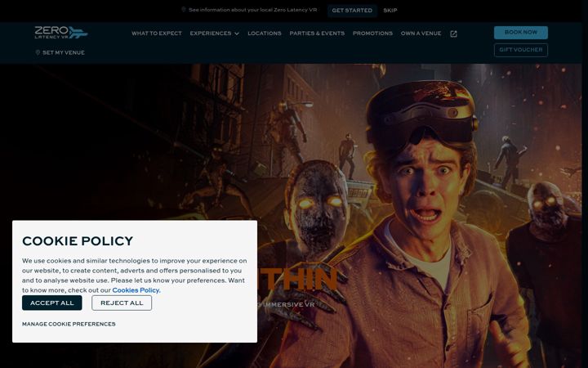Viewport: 588px width, 368px height.
Task: Open Parties & Events menu item
Action: click(317, 34)
